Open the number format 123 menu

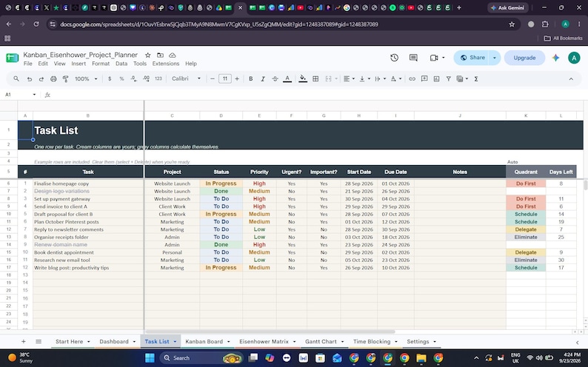158,78
